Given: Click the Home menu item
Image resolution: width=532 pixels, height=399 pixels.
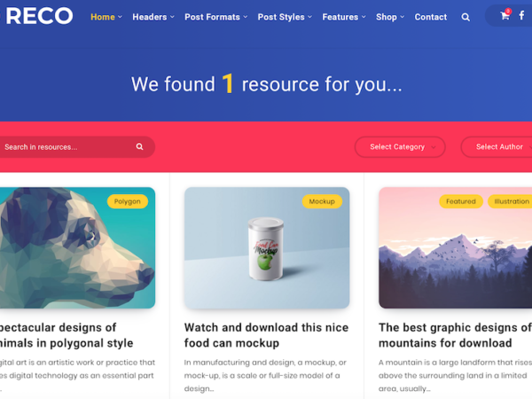Looking at the screenshot, I should (106, 17).
